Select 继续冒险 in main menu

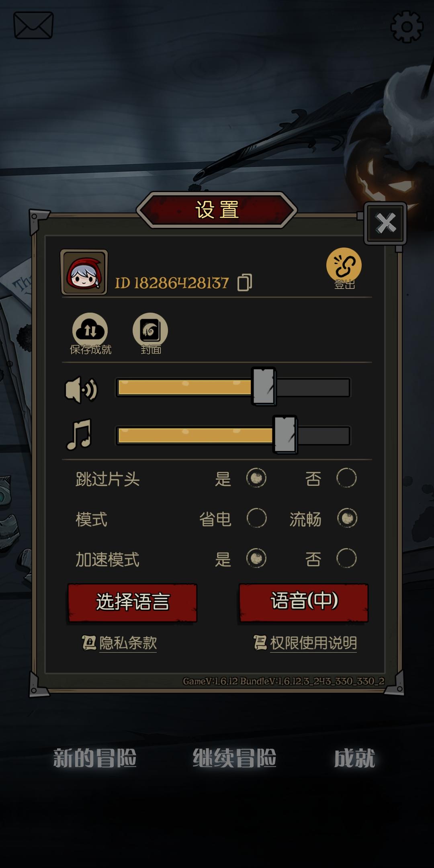(234, 758)
